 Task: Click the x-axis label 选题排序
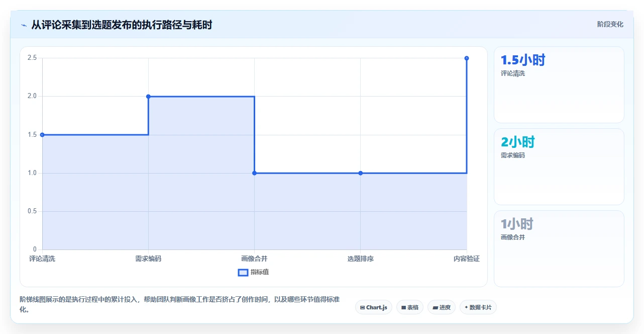click(360, 259)
